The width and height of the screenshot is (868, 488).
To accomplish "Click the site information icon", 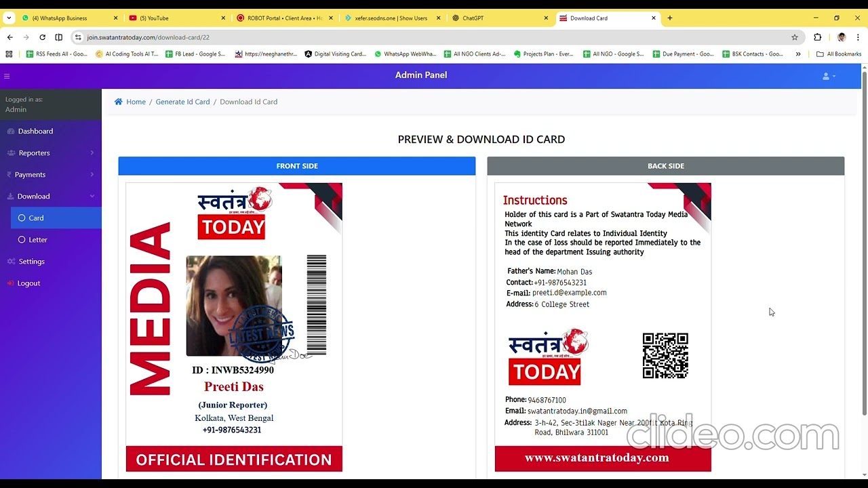I will [78, 37].
